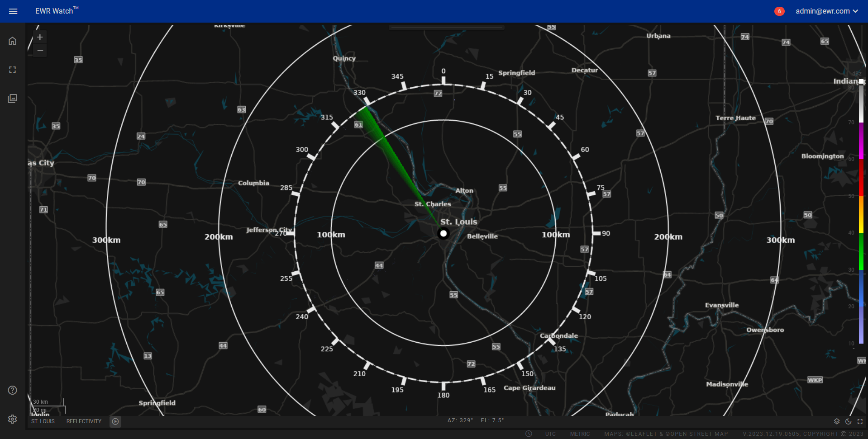Viewport: 868px width, 439px height.
Task: Click the Terre Haute city label
Action: (736, 118)
